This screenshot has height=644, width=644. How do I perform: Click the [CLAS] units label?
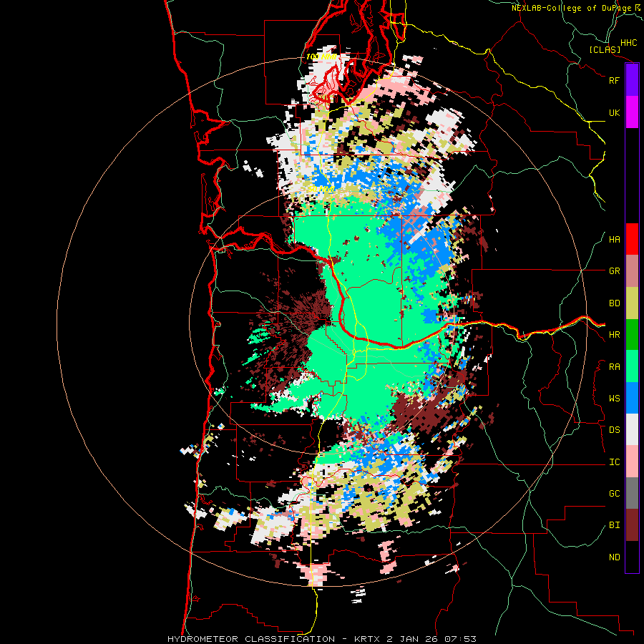605,49
